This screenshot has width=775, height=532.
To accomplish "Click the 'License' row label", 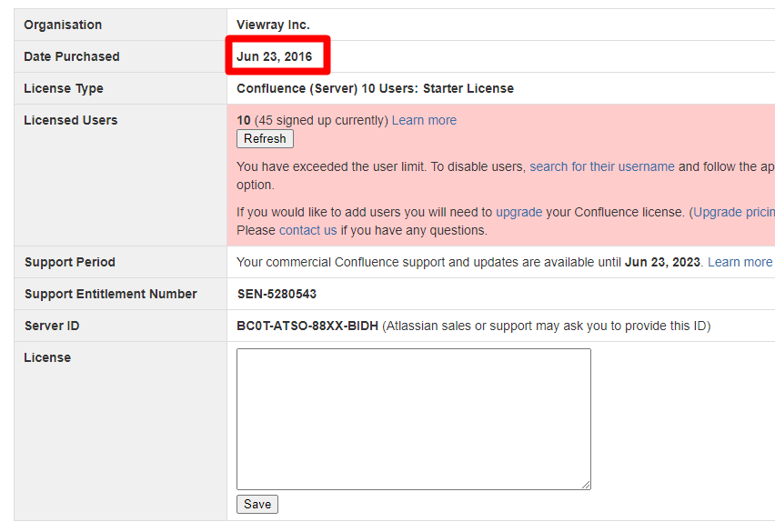I will coord(47,357).
